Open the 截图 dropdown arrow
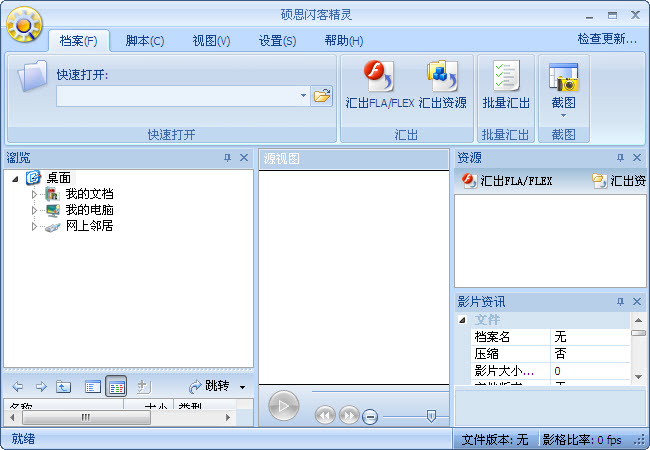Image resolution: width=650 pixels, height=450 pixels. pos(563,116)
